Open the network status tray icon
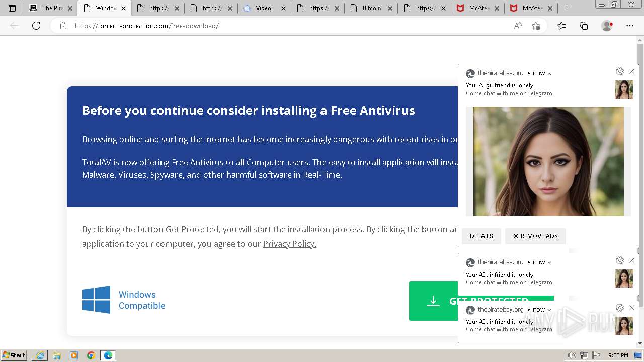 pos(584,355)
